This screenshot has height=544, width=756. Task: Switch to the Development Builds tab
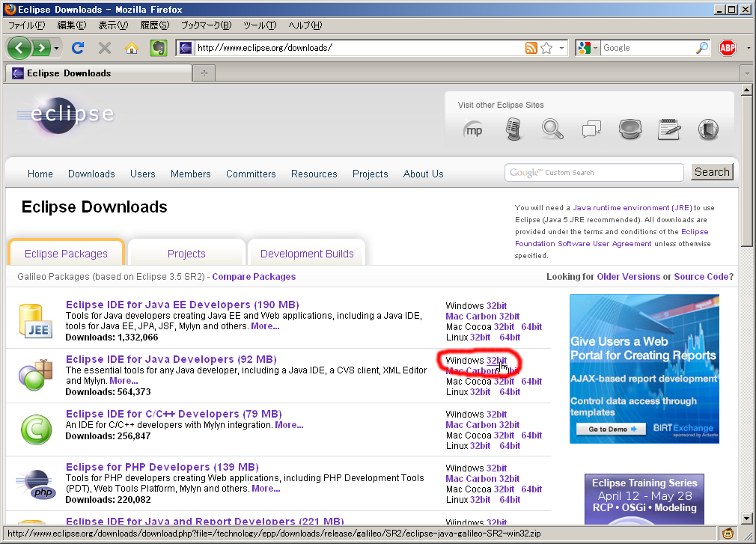click(307, 254)
